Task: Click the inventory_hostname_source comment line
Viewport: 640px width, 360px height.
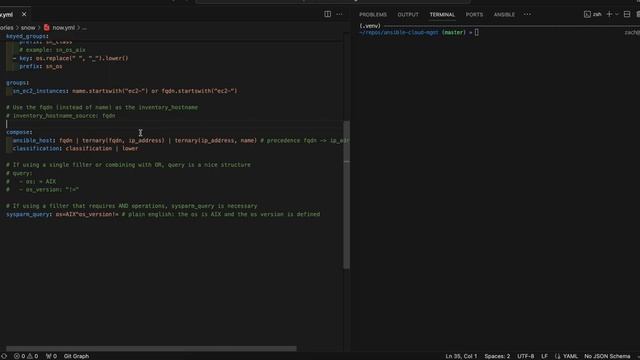Action: (60, 116)
